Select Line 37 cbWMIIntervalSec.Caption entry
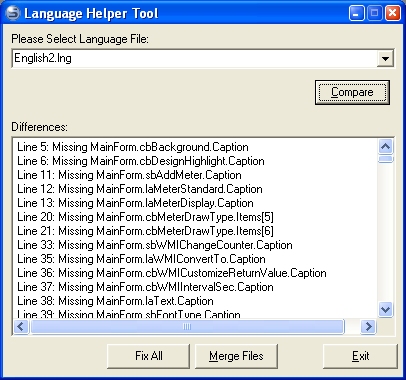This screenshot has width=406, height=380. click(x=145, y=287)
